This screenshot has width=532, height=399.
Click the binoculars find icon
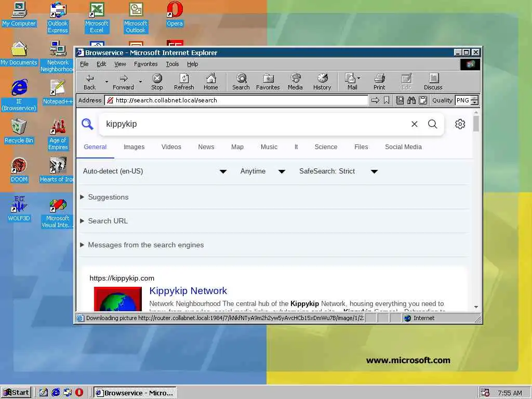click(x=411, y=100)
